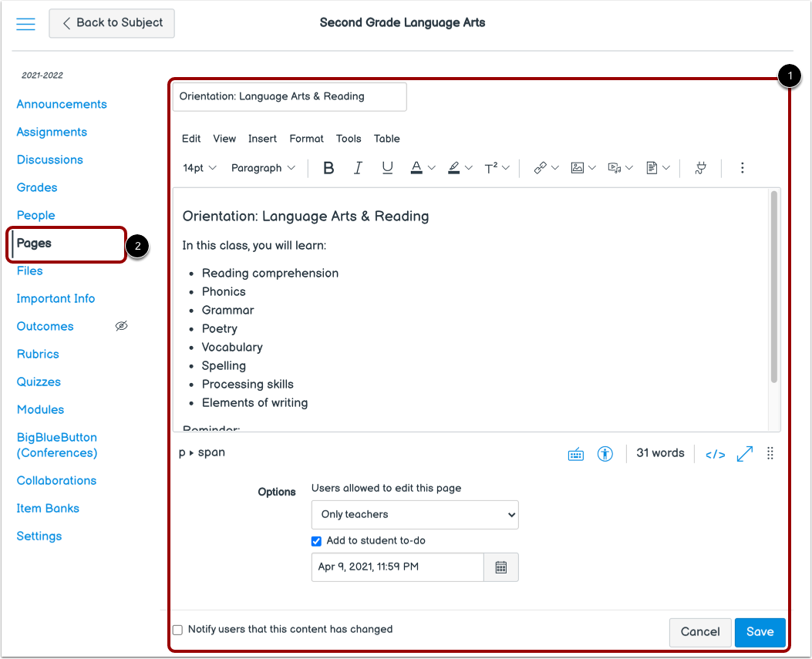Open the Table menu
812x659 pixels.
pos(386,139)
